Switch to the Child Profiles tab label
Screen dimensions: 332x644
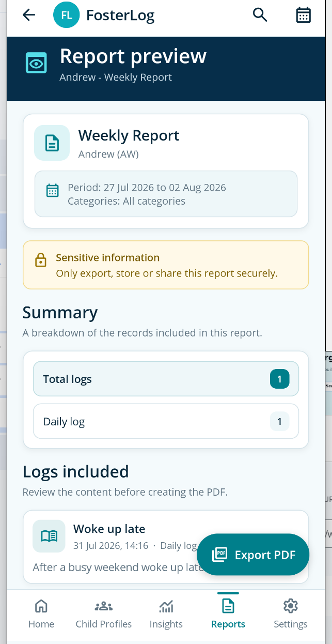pos(104,624)
